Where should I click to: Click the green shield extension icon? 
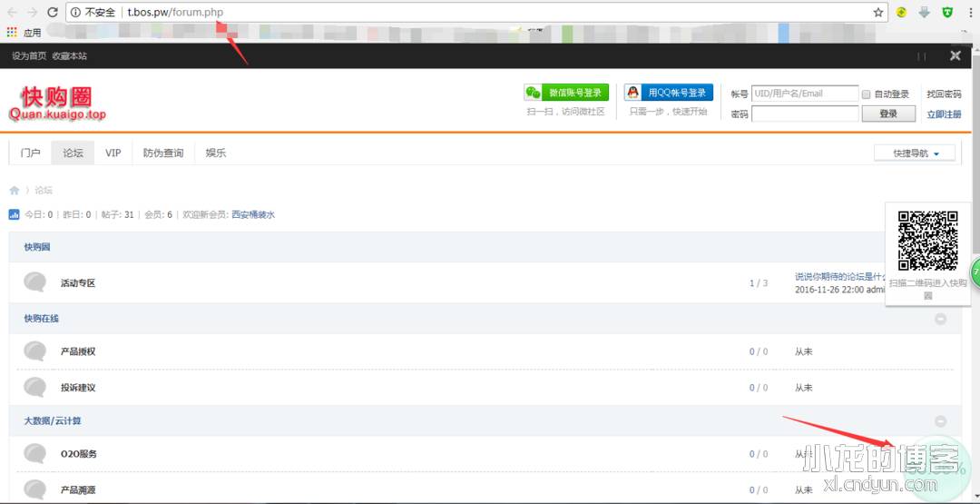pos(947,13)
